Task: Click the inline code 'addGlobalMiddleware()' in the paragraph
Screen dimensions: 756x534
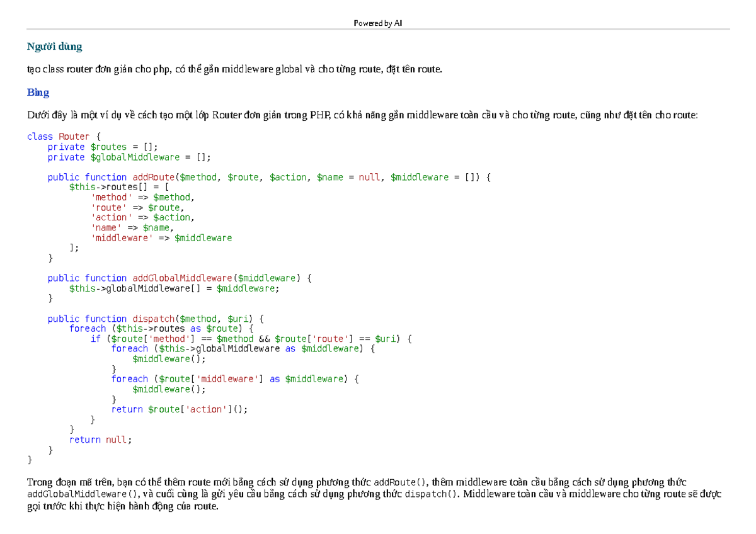Action: click(x=82, y=494)
